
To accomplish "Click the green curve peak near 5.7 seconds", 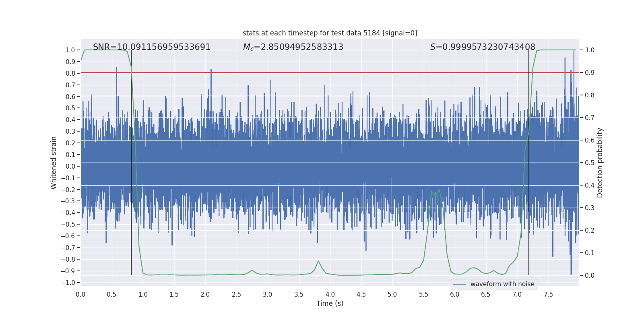I will (x=439, y=190).
